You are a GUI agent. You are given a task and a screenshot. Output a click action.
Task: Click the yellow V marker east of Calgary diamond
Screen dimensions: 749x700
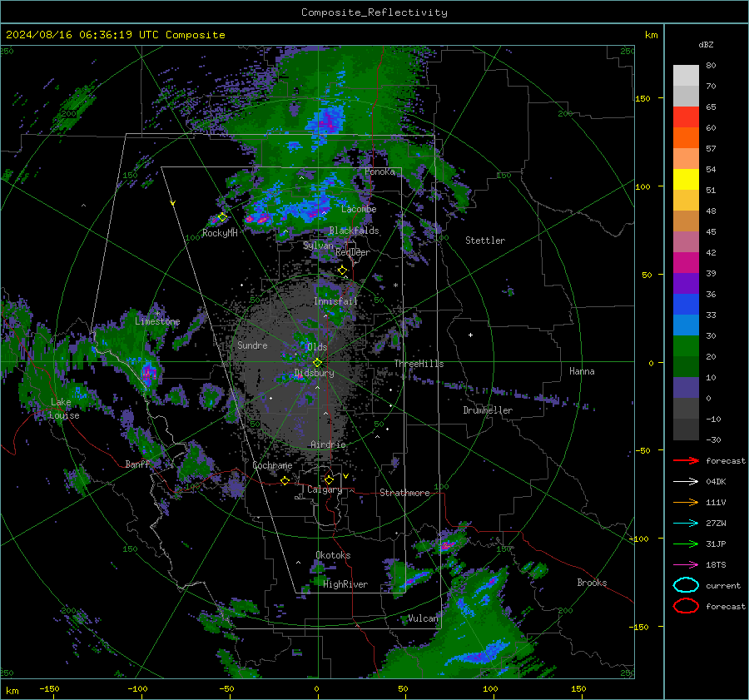345,476
